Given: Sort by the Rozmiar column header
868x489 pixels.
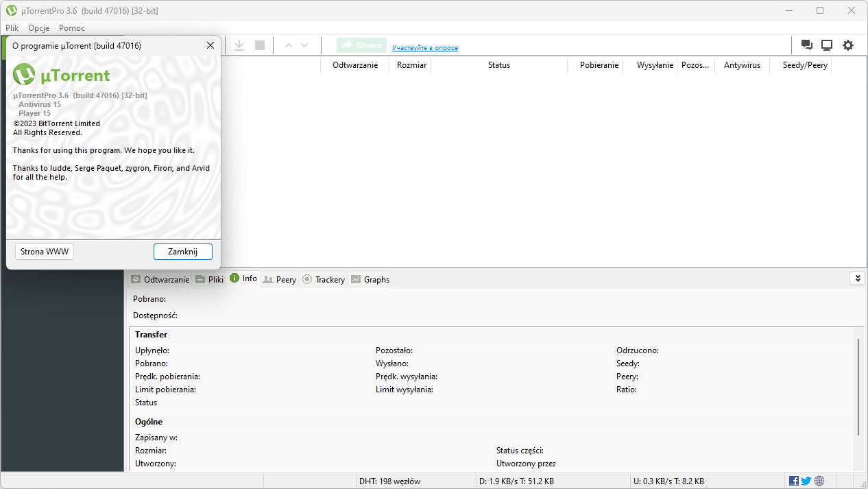Looking at the screenshot, I should click(x=410, y=65).
